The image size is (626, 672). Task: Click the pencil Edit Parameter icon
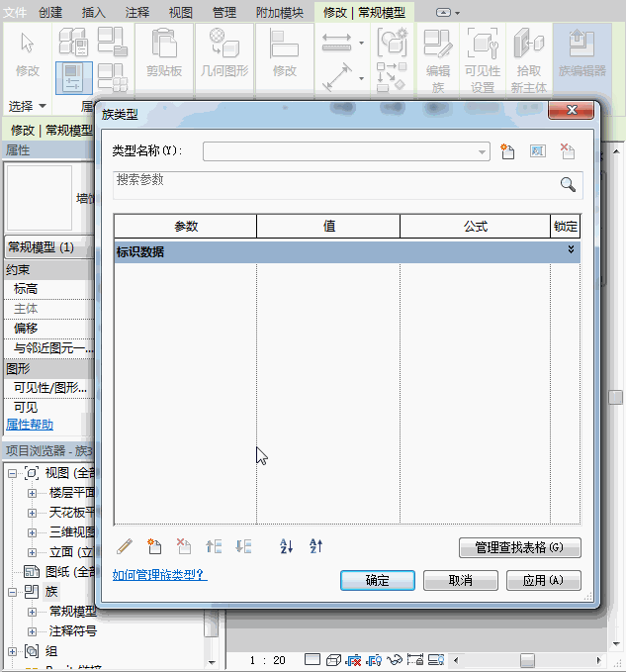tap(125, 546)
